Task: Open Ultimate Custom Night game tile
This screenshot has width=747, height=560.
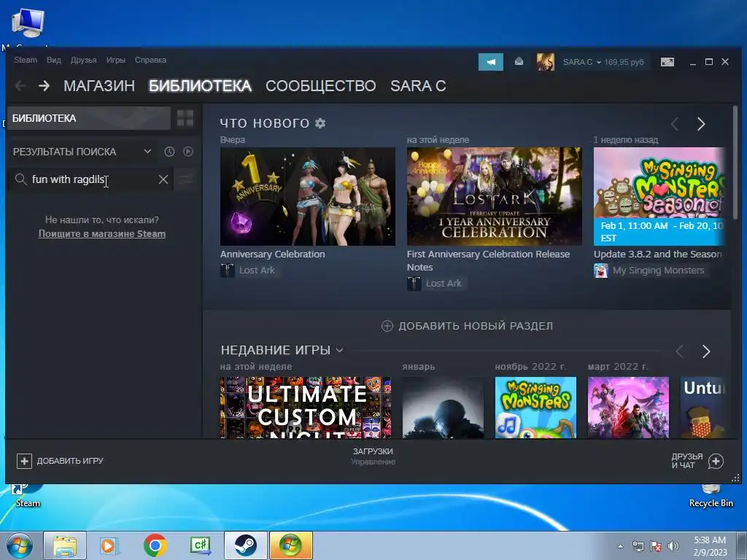Action: [x=306, y=408]
